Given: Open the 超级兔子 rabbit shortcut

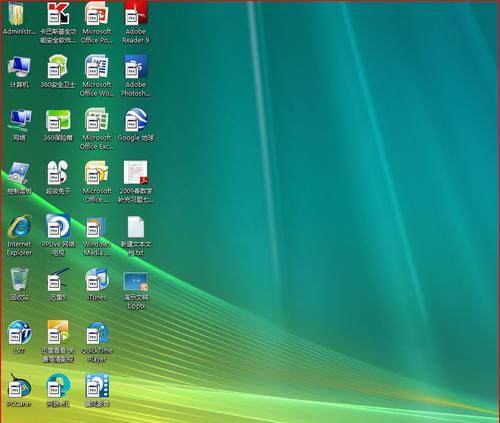Looking at the screenshot, I should [x=58, y=173].
